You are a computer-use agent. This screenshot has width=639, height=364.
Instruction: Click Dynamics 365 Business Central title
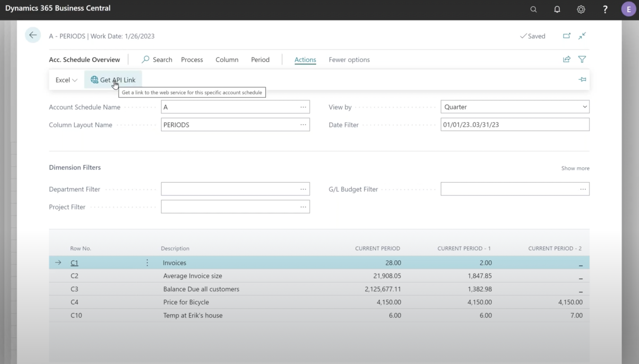(58, 8)
